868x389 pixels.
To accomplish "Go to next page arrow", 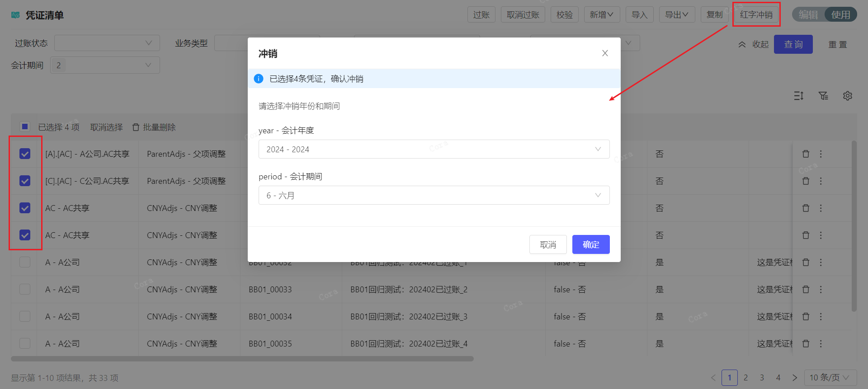I will 795,378.
